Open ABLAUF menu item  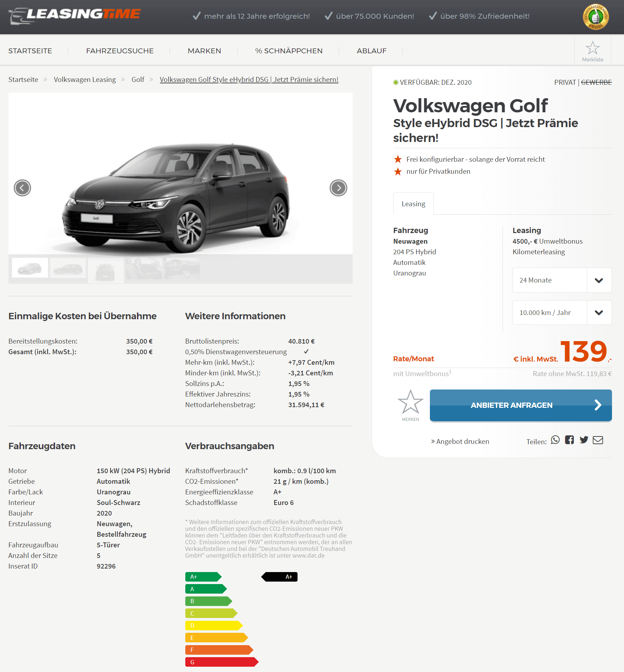coord(372,51)
